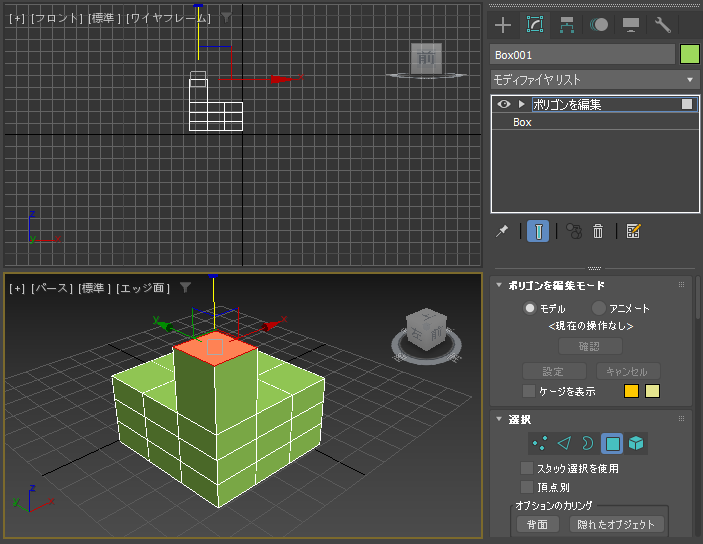The width and height of the screenshot is (703, 544).
Task: Select Border sub-object level icon
Action: click(587, 444)
